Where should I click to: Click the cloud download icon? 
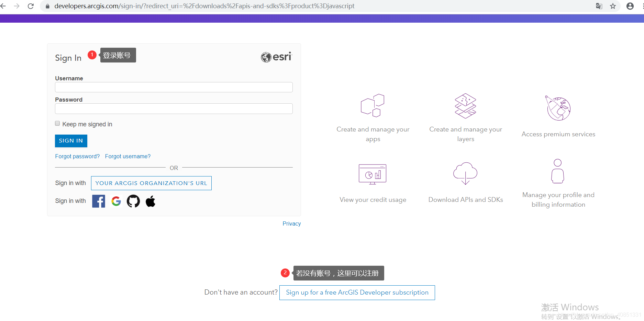[465, 173]
